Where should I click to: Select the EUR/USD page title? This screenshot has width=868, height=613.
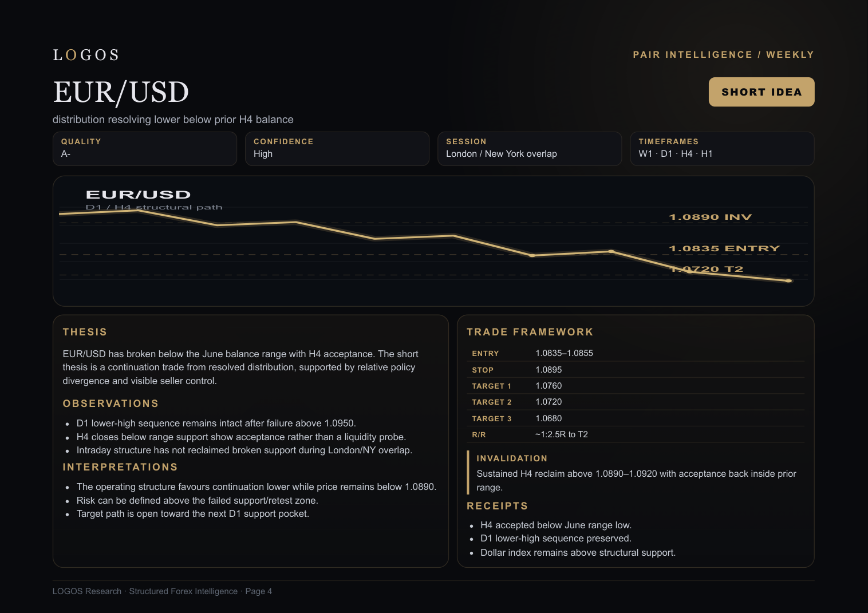coord(121,92)
